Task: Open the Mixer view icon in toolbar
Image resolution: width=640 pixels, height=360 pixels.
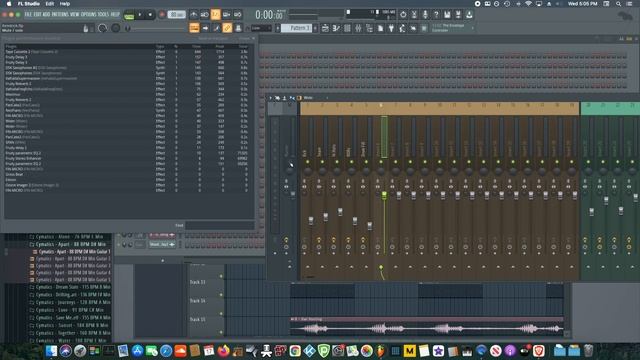Action: (358, 28)
